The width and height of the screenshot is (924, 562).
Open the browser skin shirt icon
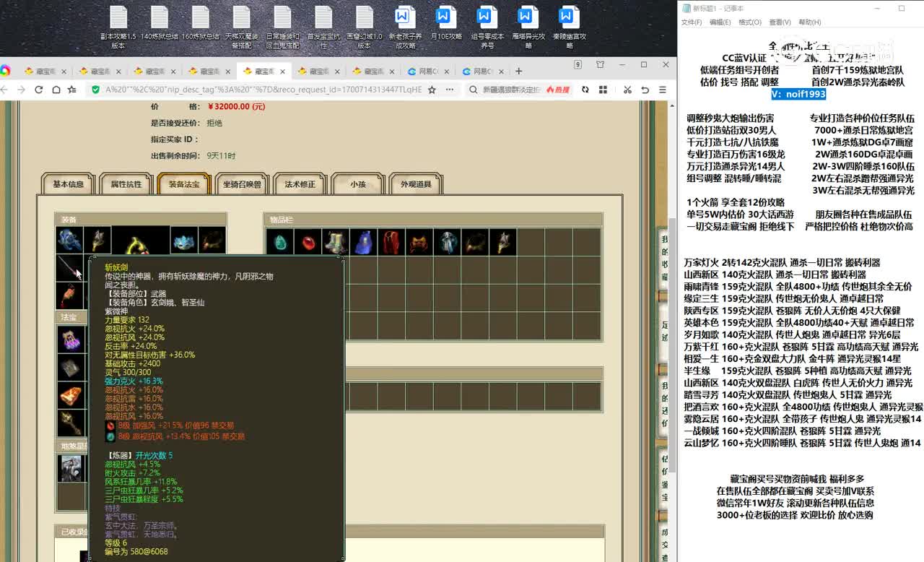600,64
